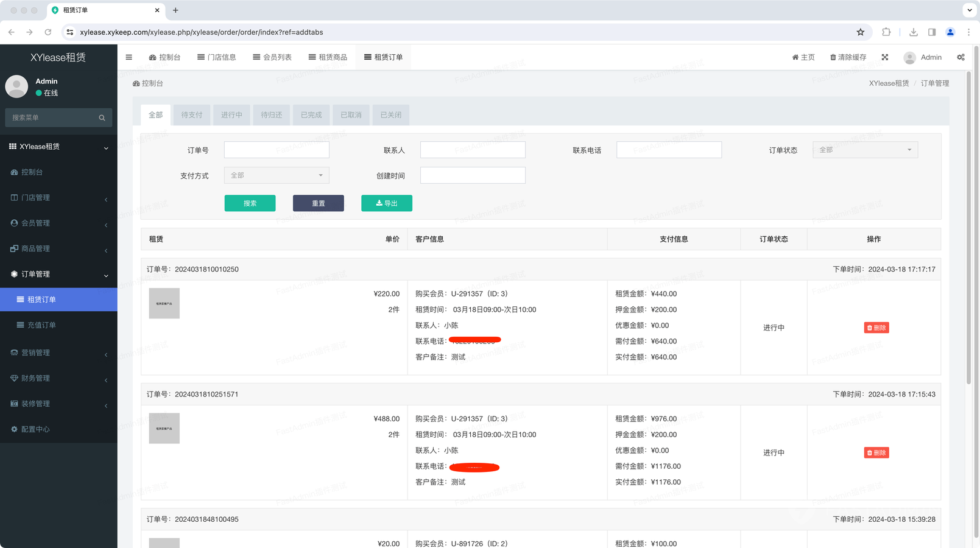
Task: Click the 导出 export button
Action: (x=386, y=203)
